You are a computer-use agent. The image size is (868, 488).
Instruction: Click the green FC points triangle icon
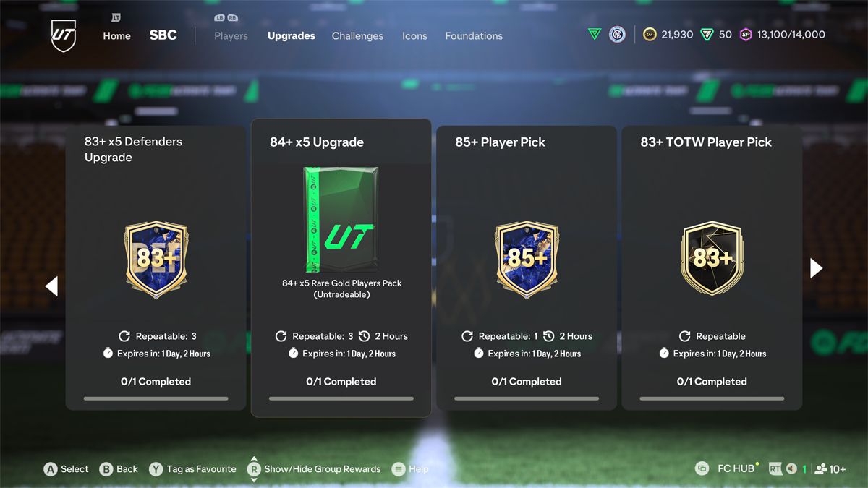707,35
